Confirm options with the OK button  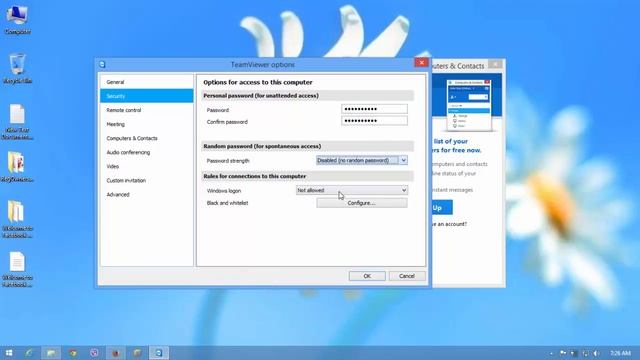click(x=367, y=276)
